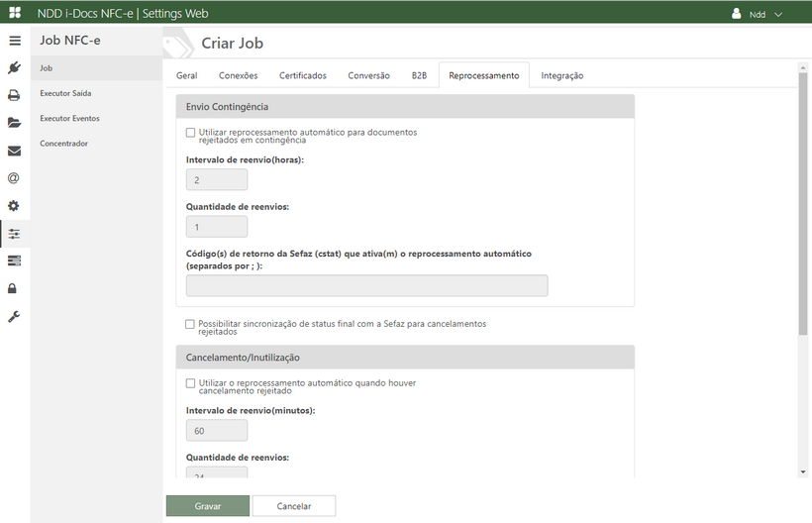Focus Intervalo de reenvio(minutos) field

click(217, 430)
